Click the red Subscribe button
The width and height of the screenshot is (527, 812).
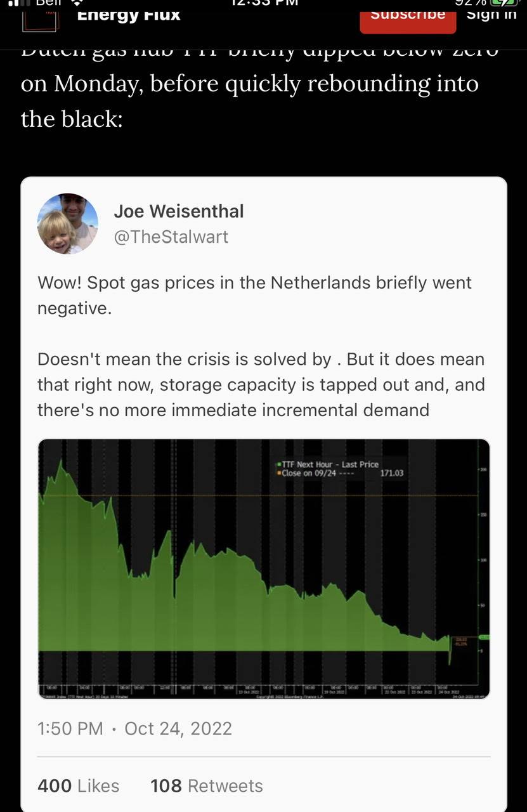point(408,16)
